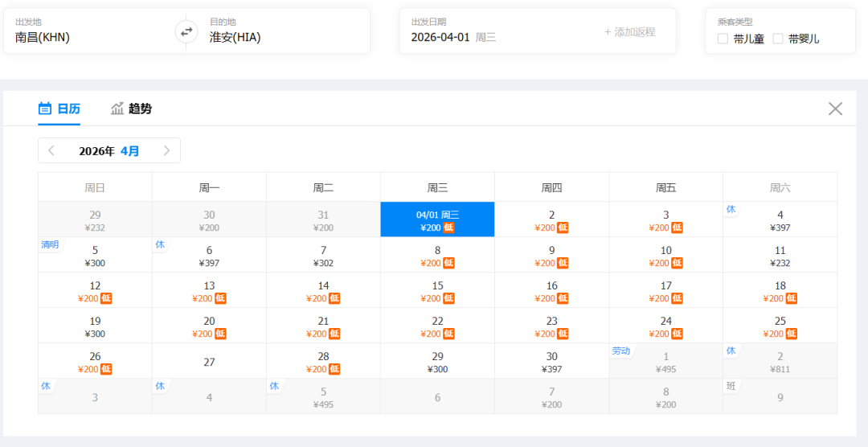Open the 2026年 4月 month selector
The height and width of the screenshot is (447, 868).
click(x=108, y=150)
